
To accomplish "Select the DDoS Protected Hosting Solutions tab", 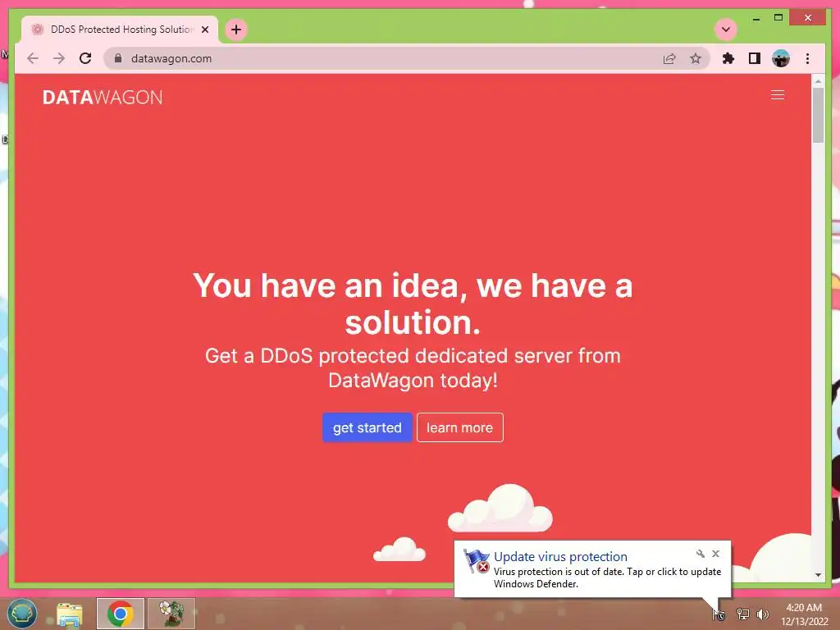I will tap(120, 30).
